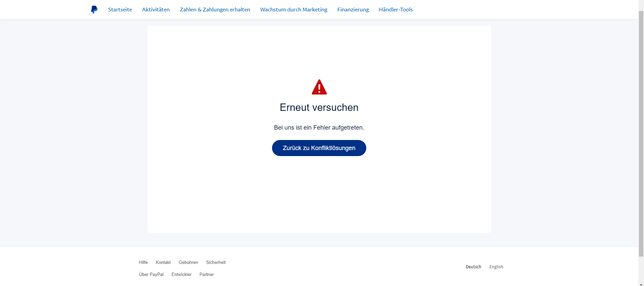Click the red warning triangle icon
Screen dimensions: 644x286
pos(319,87)
